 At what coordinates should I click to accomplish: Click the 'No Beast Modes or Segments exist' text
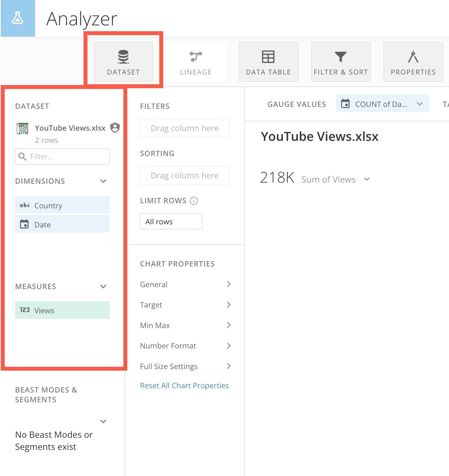tap(54, 441)
